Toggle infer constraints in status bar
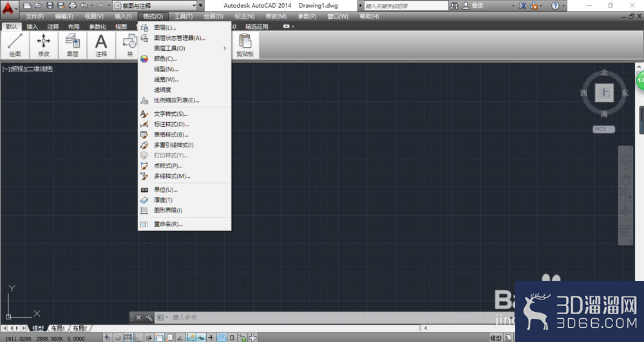Screen dimensions: 644x342 pyautogui.click(x=108, y=338)
